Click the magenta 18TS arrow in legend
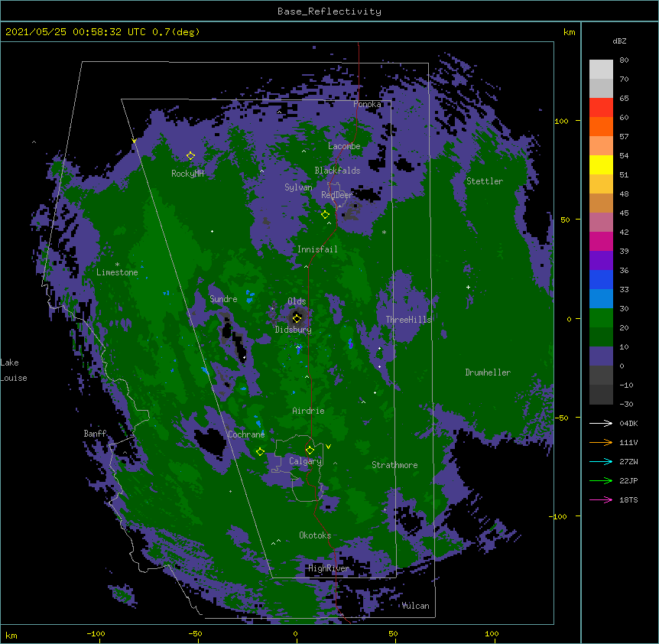 (601, 499)
